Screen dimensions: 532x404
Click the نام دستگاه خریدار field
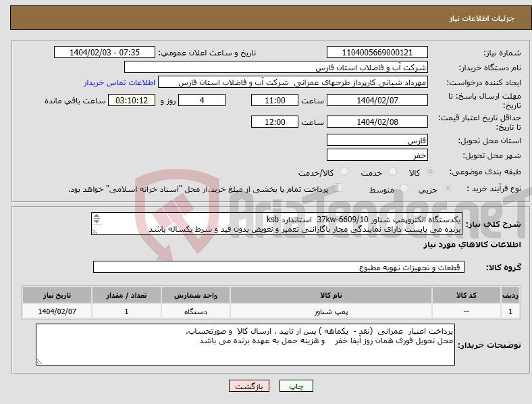(x=276, y=67)
